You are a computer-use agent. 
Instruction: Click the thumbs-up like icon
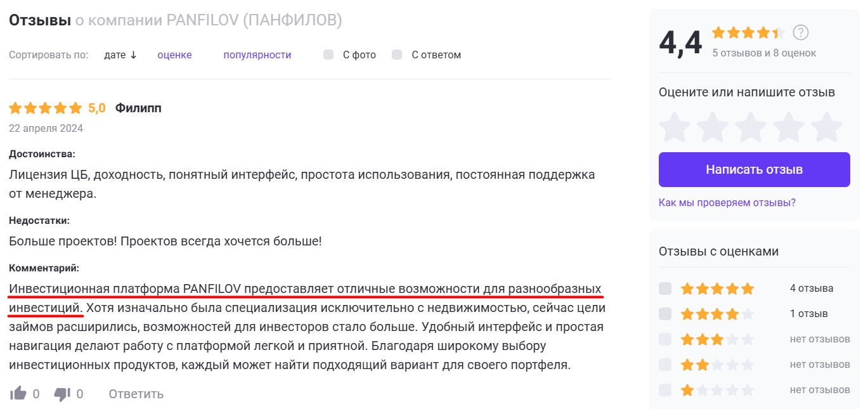coord(18,394)
